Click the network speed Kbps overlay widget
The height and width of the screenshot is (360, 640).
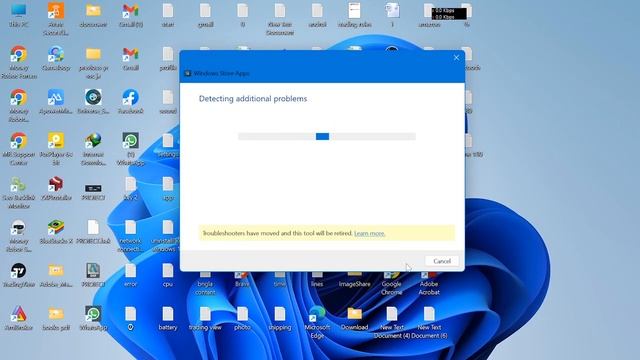(449, 13)
